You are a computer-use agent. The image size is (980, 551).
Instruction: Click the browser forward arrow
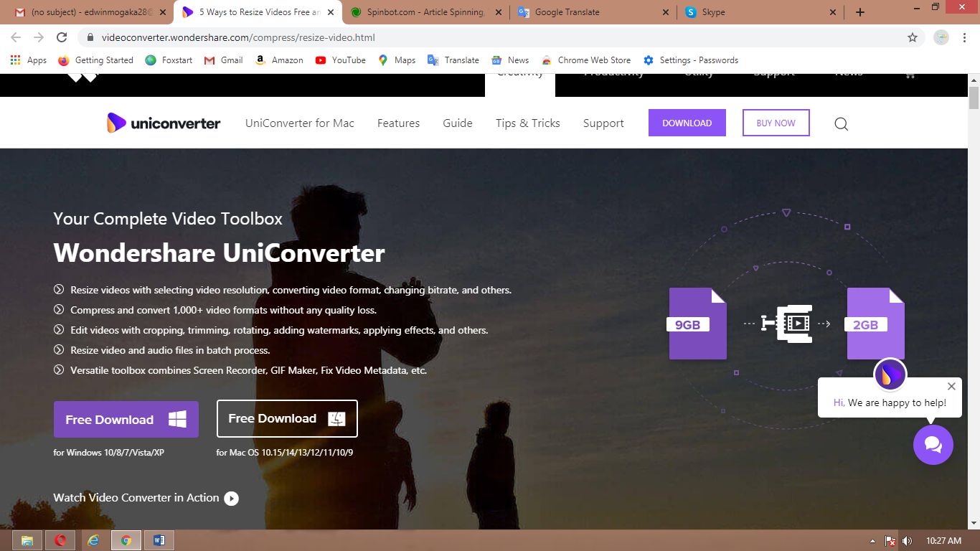tap(39, 37)
